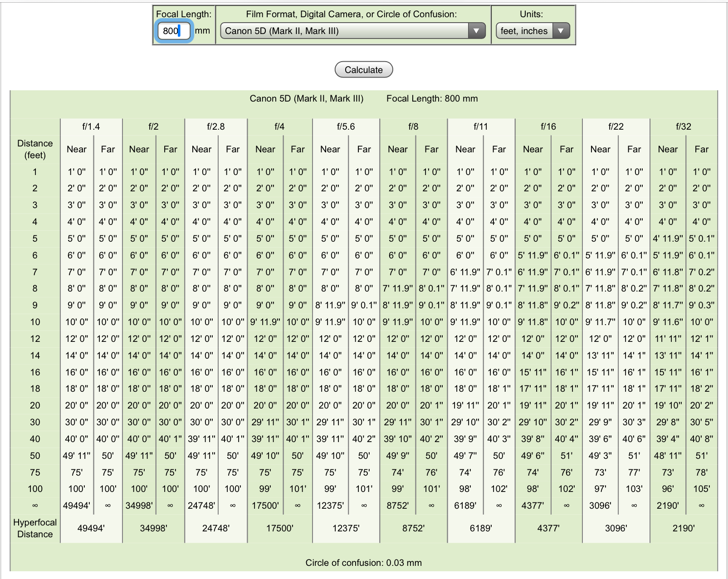728x579 pixels.
Task: Click the 49494' hyperfocal value for f/1.4
Action: coord(91,528)
